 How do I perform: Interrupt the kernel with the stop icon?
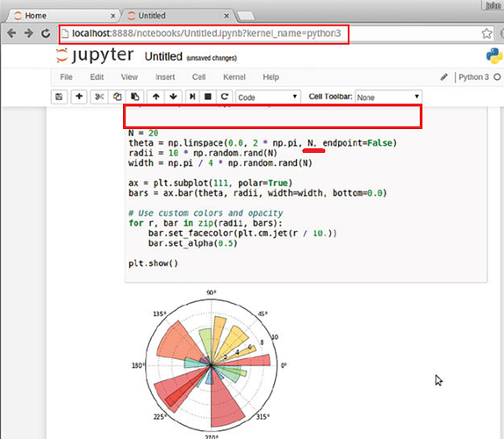pyautogui.click(x=208, y=97)
